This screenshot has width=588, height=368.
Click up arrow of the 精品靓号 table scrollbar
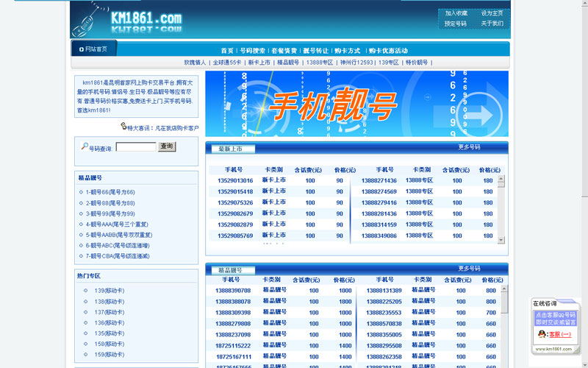pyautogui.click(x=504, y=289)
